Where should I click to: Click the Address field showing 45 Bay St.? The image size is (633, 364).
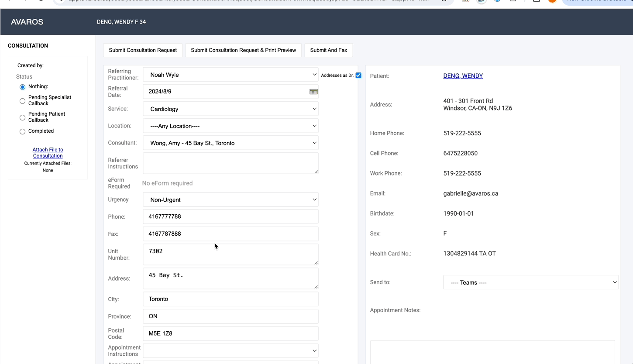(x=230, y=278)
